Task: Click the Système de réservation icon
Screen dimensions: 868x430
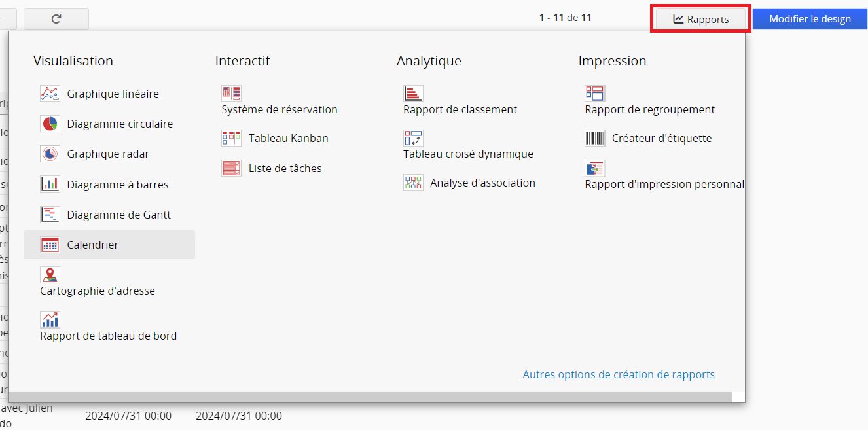Action: [x=232, y=93]
